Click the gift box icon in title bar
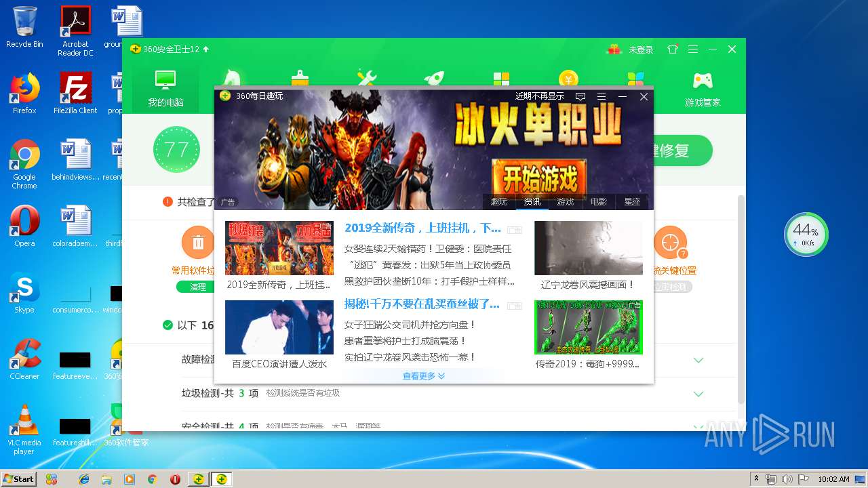This screenshot has height=488, width=868. pyautogui.click(x=614, y=49)
